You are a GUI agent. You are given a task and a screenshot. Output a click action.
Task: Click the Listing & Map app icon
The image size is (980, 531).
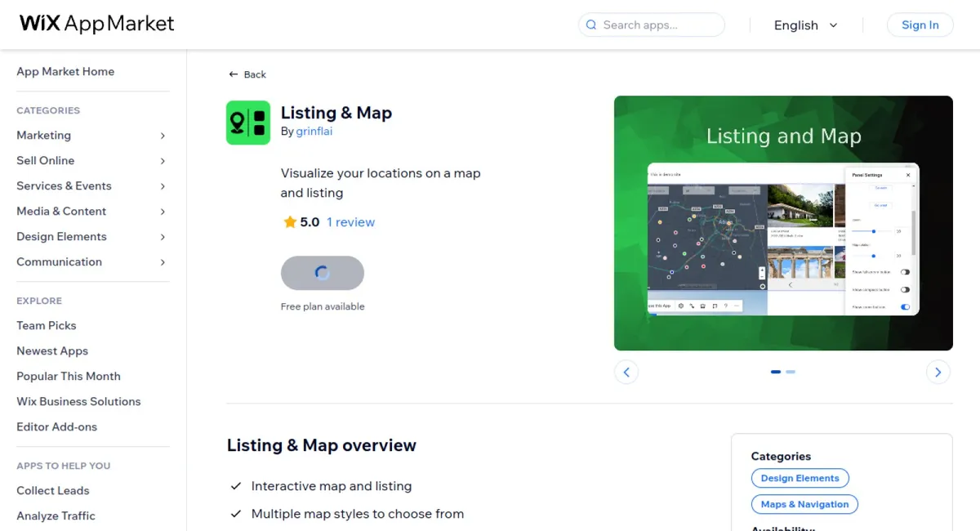[248, 123]
